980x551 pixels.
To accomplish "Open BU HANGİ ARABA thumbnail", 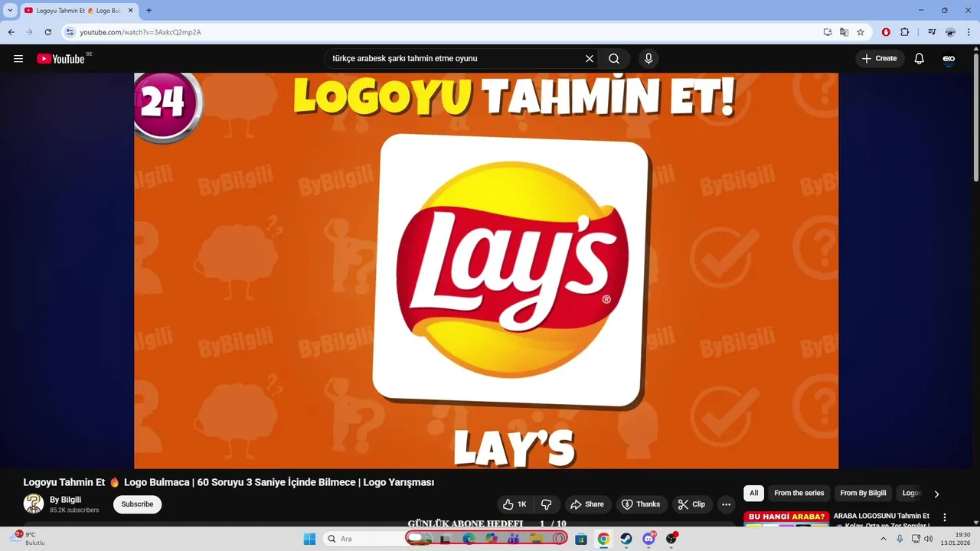I will (x=786, y=520).
